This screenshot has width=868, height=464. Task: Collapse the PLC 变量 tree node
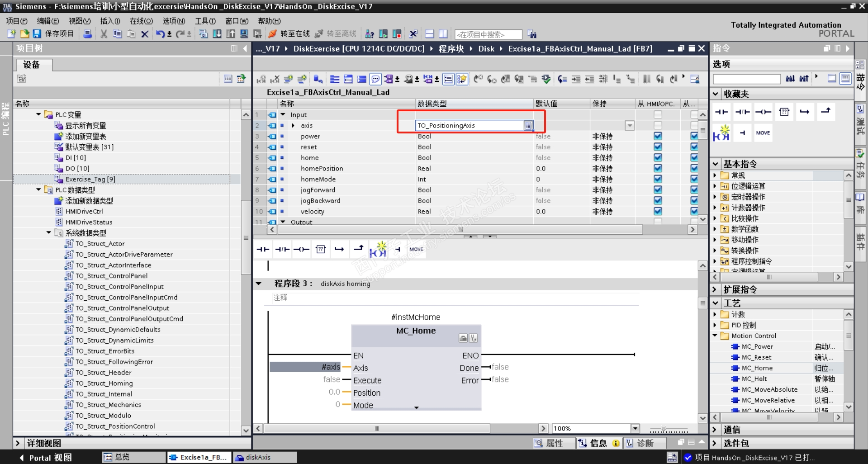39,114
